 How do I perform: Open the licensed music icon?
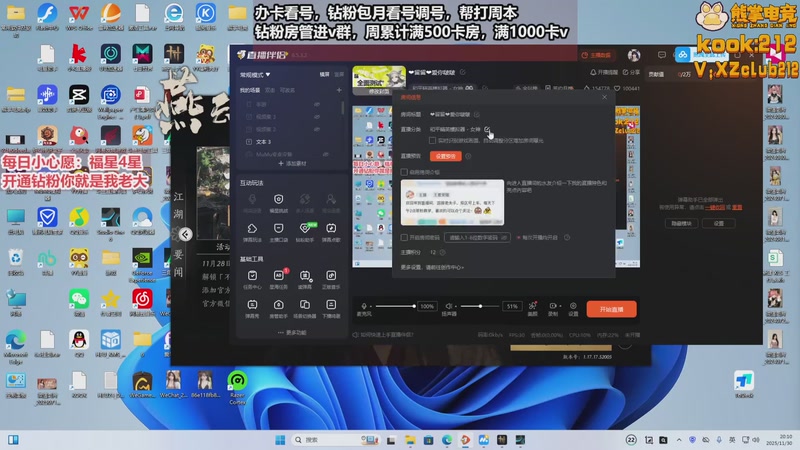(x=331, y=279)
